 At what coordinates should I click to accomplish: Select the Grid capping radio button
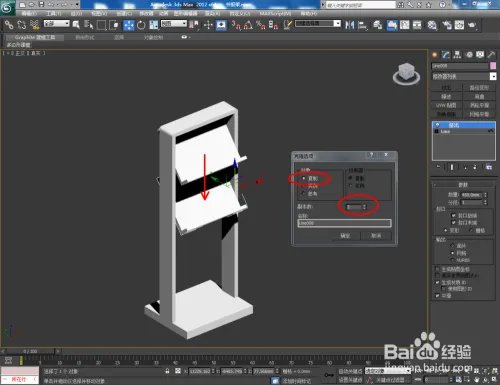tap(471, 230)
